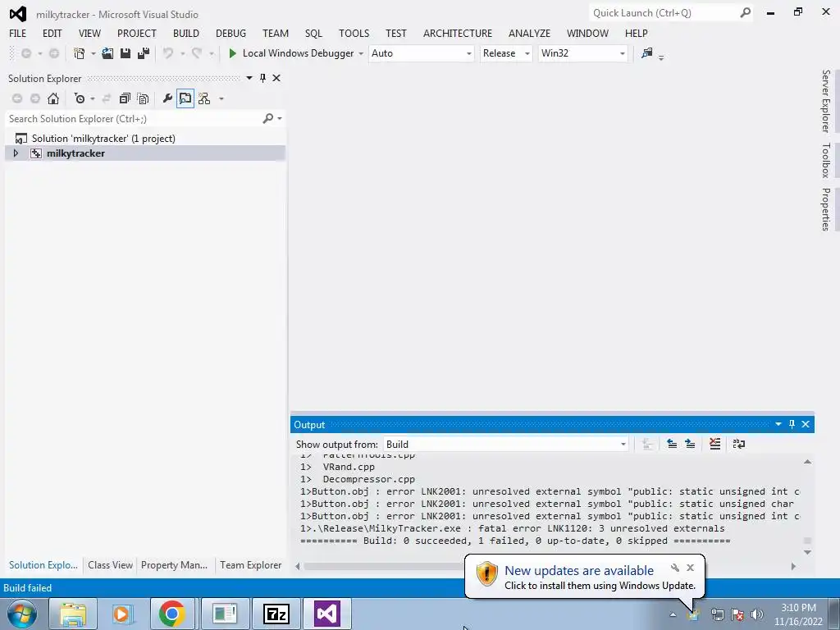Click the Save toolbar icon
Screen dimensions: 840x630
tap(126, 53)
